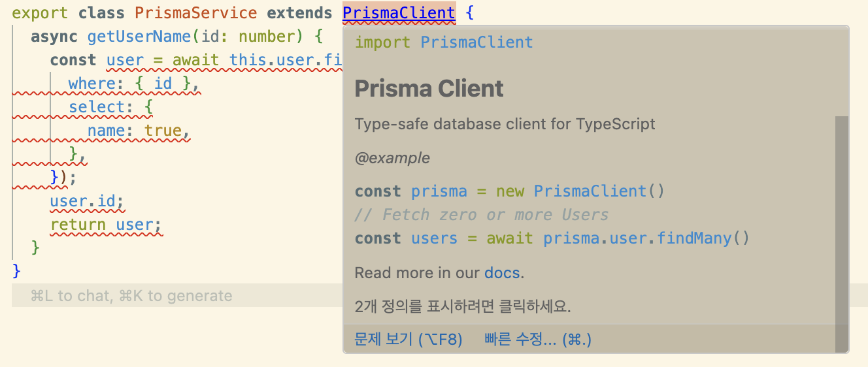Click the '⌘L to chat, ⌘K to generate' hint line
Viewport: 868px width, 367px height.
click(131, 296)
